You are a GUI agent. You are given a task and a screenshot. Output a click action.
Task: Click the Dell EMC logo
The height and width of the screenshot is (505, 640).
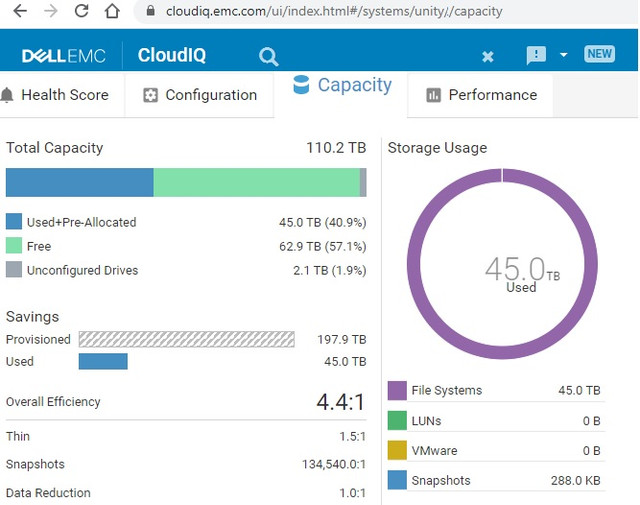[x=64, y=56]
